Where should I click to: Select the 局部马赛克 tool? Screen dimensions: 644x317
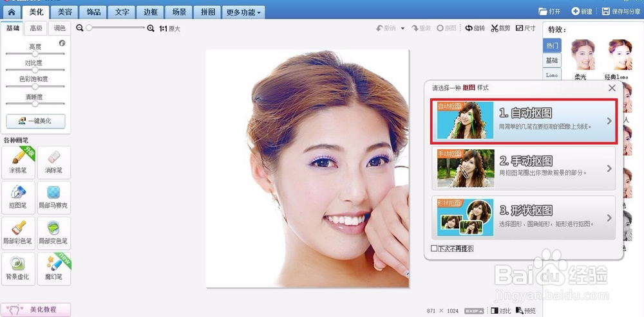tap(54, 197)
